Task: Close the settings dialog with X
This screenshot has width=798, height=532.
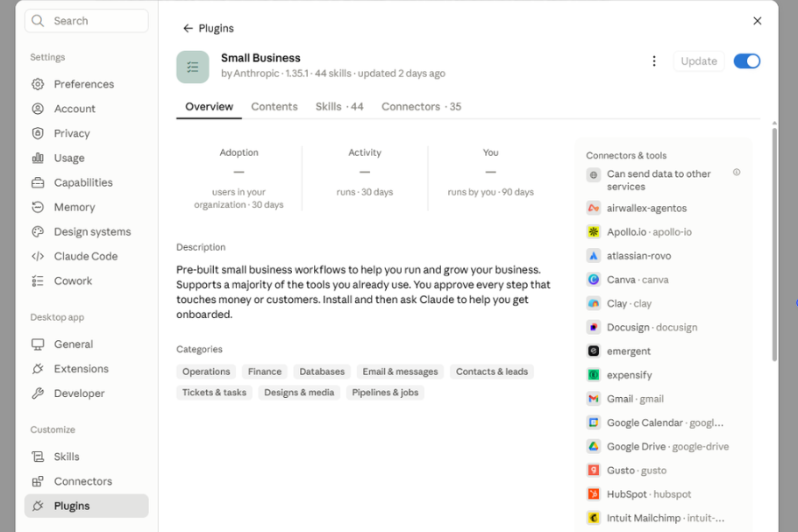Action: tap(758, 21)
